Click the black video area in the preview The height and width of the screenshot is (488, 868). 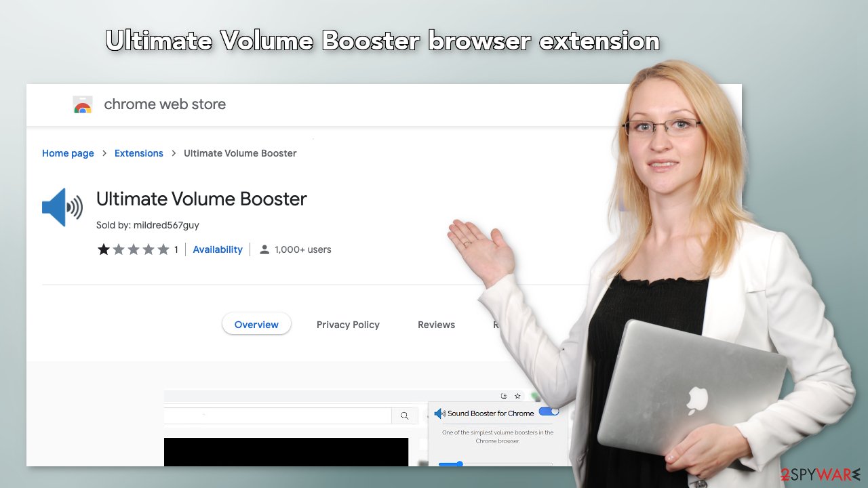tap(286, 452)
